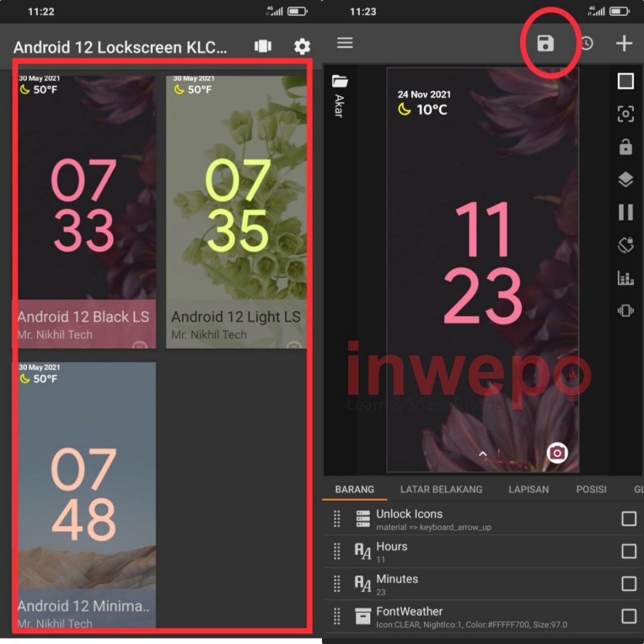Open the POSISI tab
This screenshot has height=644, width=644.
point(591,489)
